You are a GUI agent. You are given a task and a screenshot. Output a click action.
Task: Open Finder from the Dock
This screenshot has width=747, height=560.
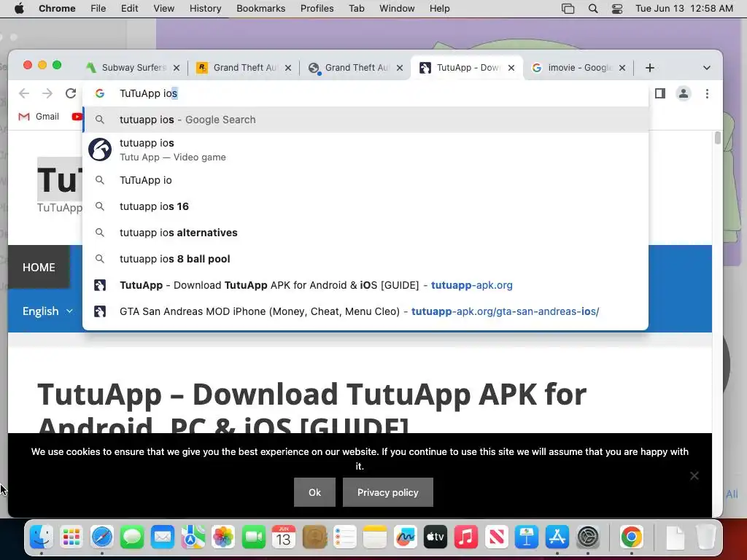42,537
